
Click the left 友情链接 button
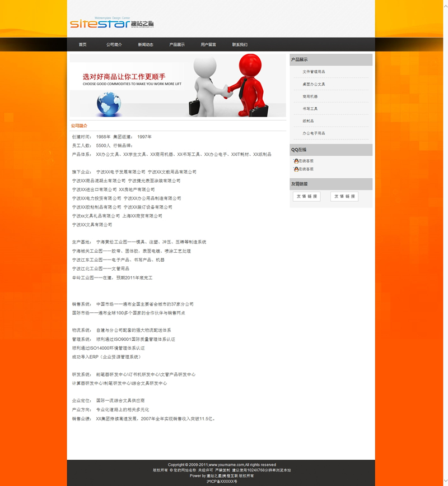(x=306, y=197)
